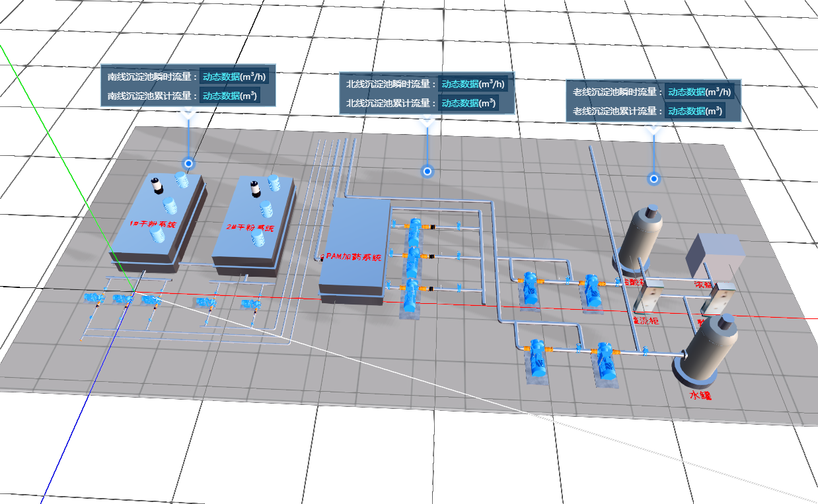Select the PAM dosing system tank

(353, 251)
